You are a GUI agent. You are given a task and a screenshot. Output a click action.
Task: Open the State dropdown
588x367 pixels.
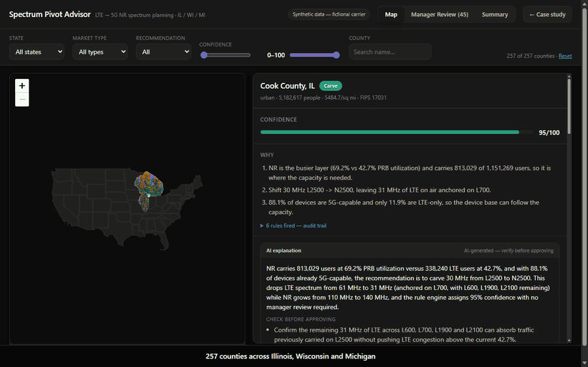click(x=37, y=52)
